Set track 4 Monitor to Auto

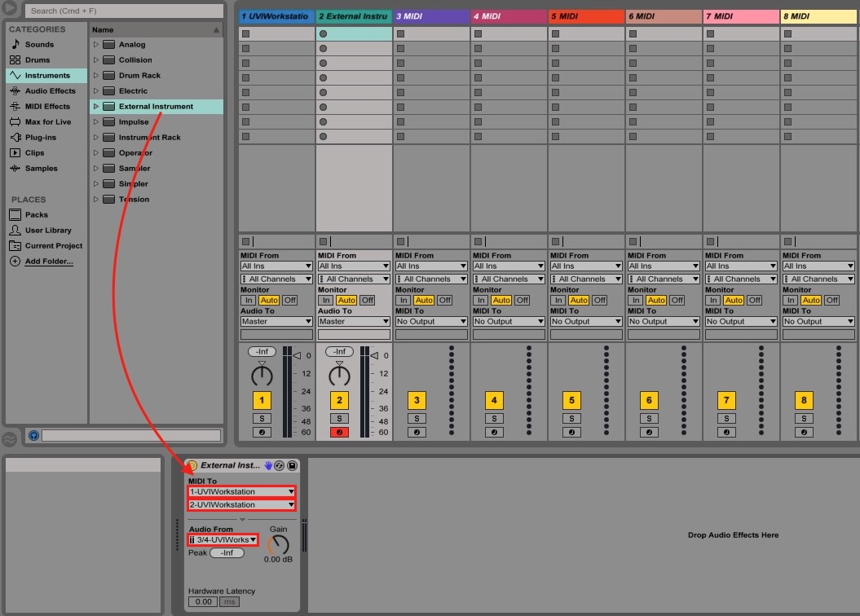pos(501,301)
